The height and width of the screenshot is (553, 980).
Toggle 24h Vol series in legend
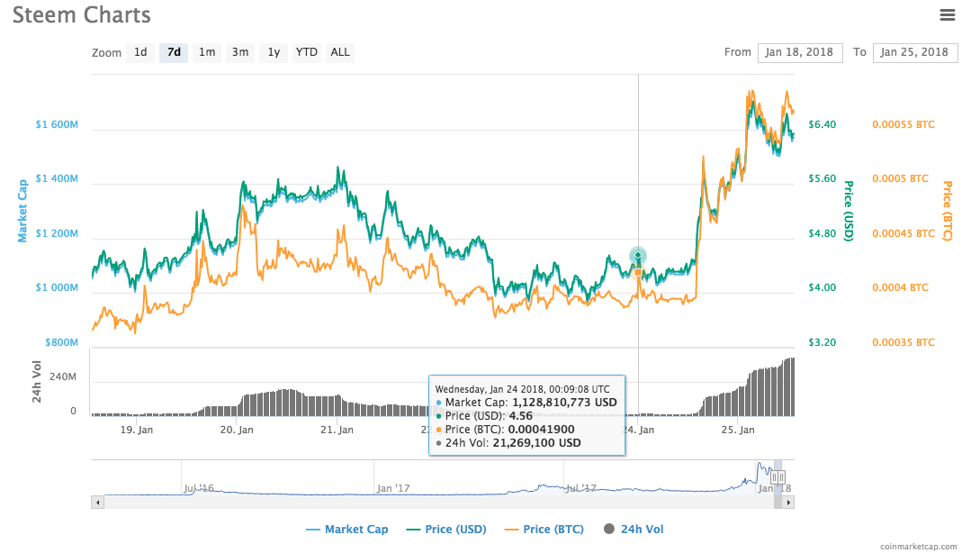634,530
